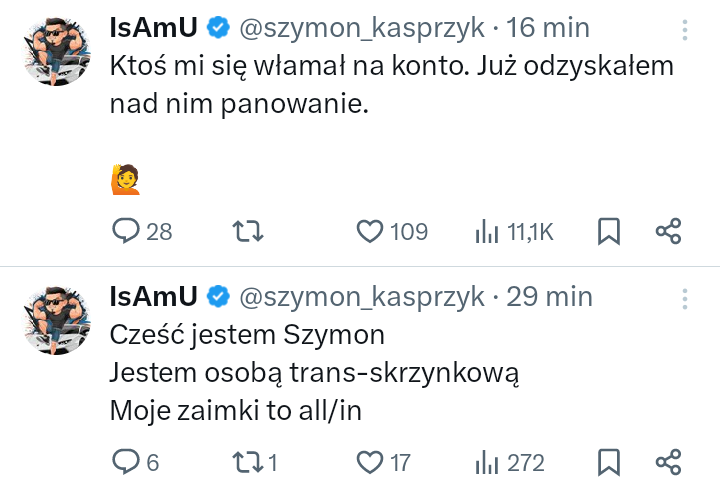Open the @szymon_kasprzyk handle in the top tweet

[361, 29]
